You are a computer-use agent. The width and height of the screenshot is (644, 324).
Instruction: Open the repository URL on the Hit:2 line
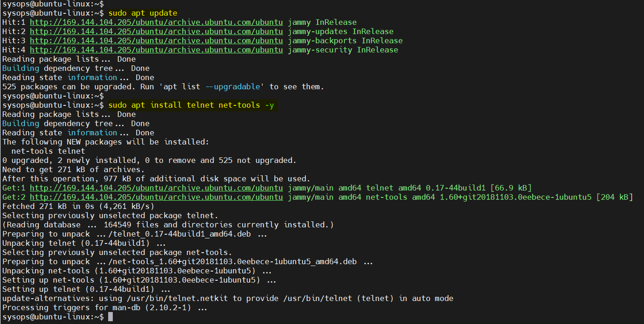pyautogui.click(x=157, y=31)
